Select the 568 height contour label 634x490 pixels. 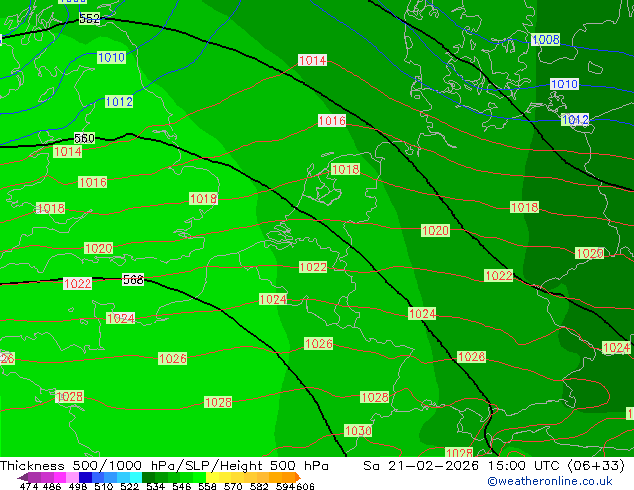click(x=133, y=280)
